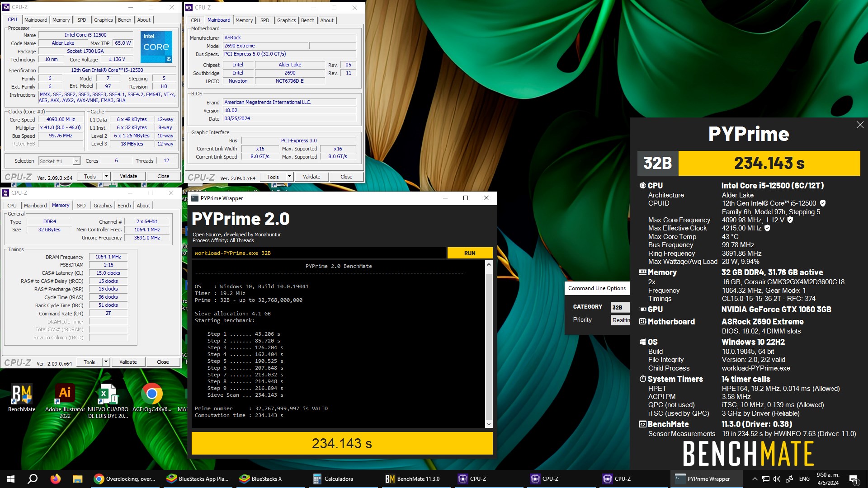Open the network icon in system tray

(x=766, y=479)
